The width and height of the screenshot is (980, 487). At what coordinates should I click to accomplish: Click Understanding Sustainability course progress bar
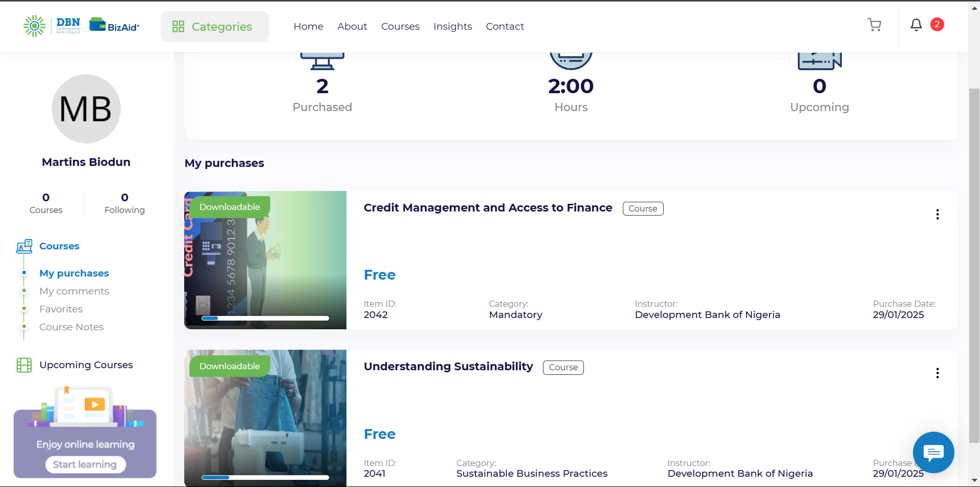tap(265, 477)
